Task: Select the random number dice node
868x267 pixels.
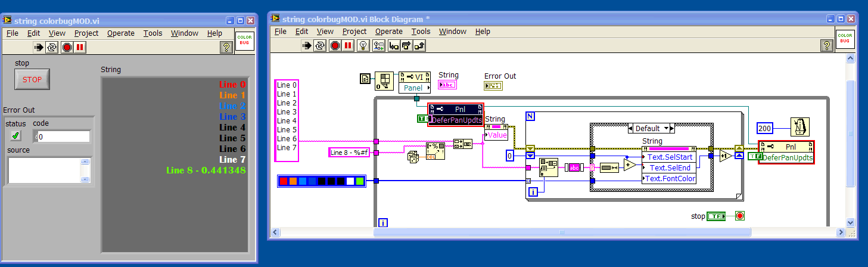Action: click(x=411, y=157)
